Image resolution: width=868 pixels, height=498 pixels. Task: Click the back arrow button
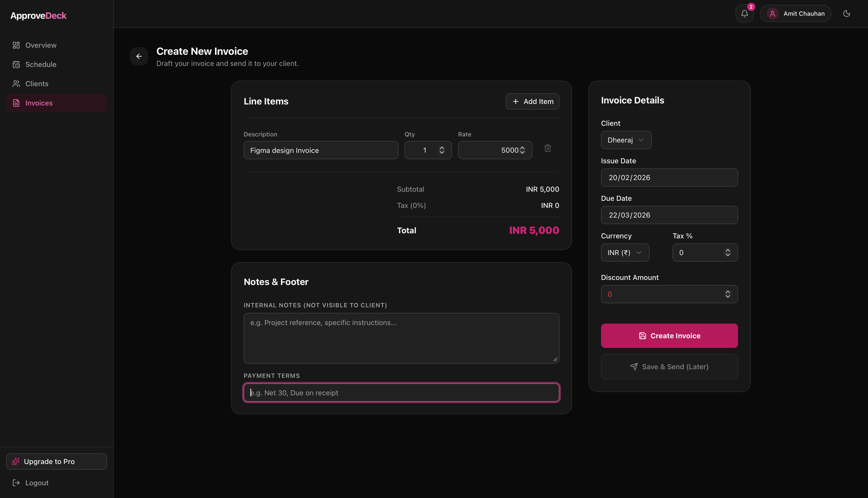(139, 57)
